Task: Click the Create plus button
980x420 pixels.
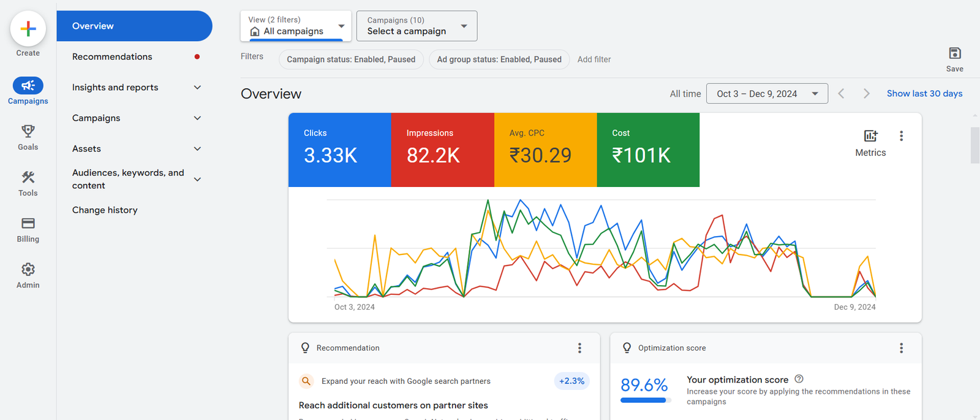Action: pyautogui.click(x=28, y=29)
